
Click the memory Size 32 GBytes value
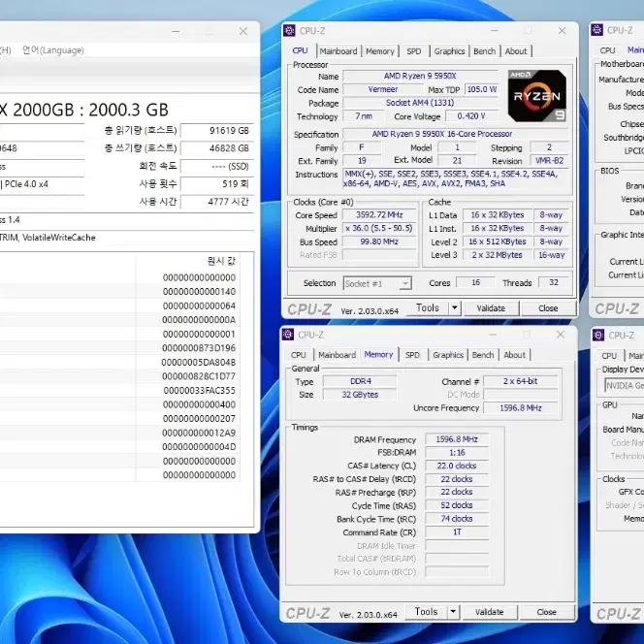(x=360, y=395)
